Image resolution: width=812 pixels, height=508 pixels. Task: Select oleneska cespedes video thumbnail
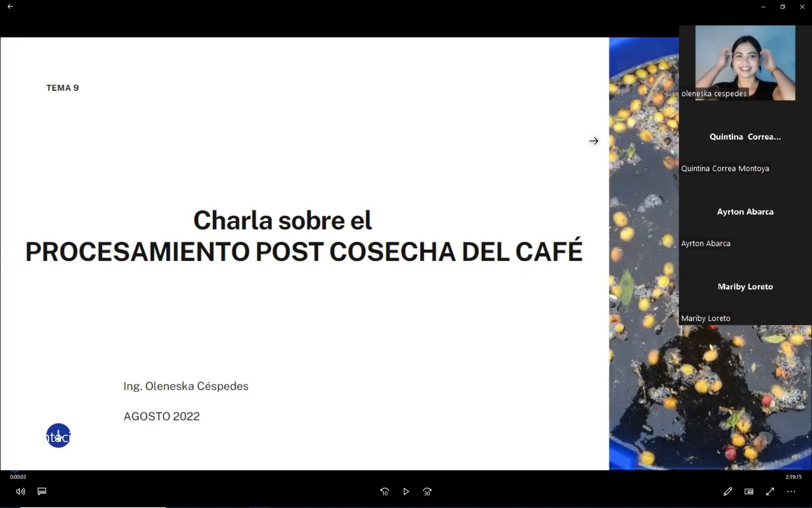(745, 63)
